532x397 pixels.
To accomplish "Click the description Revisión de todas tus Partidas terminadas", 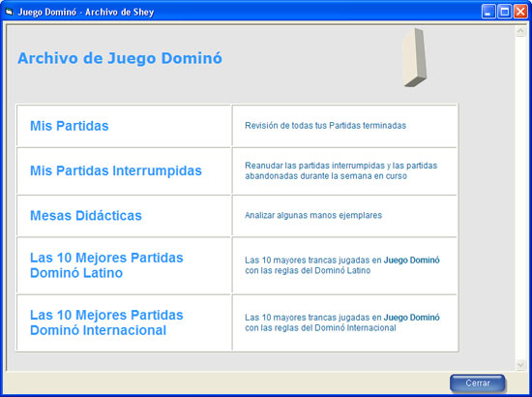I will (x=325, y=126).
